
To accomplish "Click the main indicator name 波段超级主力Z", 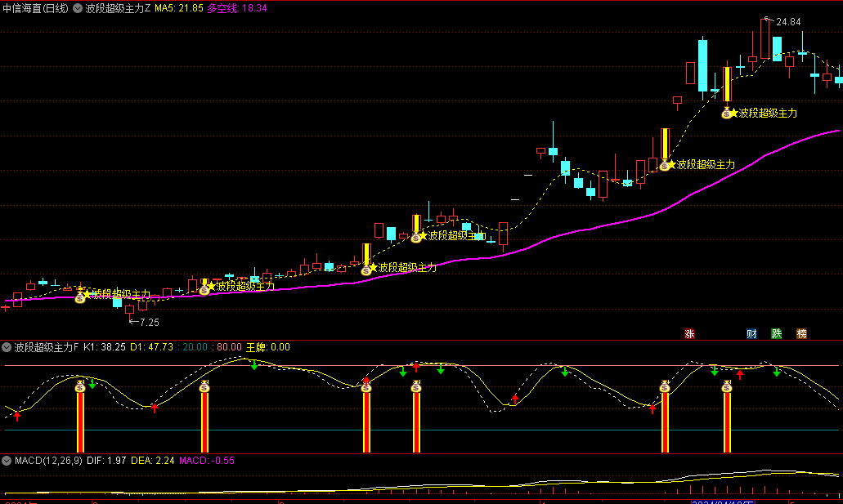I will coord(118,8).
